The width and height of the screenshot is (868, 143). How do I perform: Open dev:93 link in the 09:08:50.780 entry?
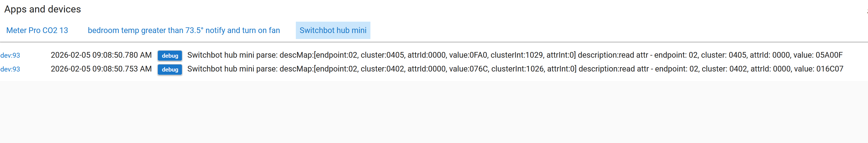click(x=10, y=56)
